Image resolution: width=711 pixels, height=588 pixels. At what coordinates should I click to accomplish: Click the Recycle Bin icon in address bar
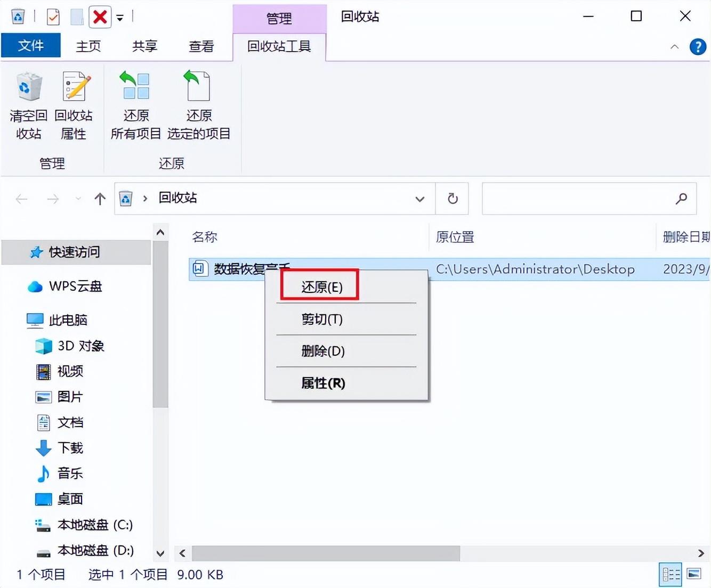click(x=126, y=199)
